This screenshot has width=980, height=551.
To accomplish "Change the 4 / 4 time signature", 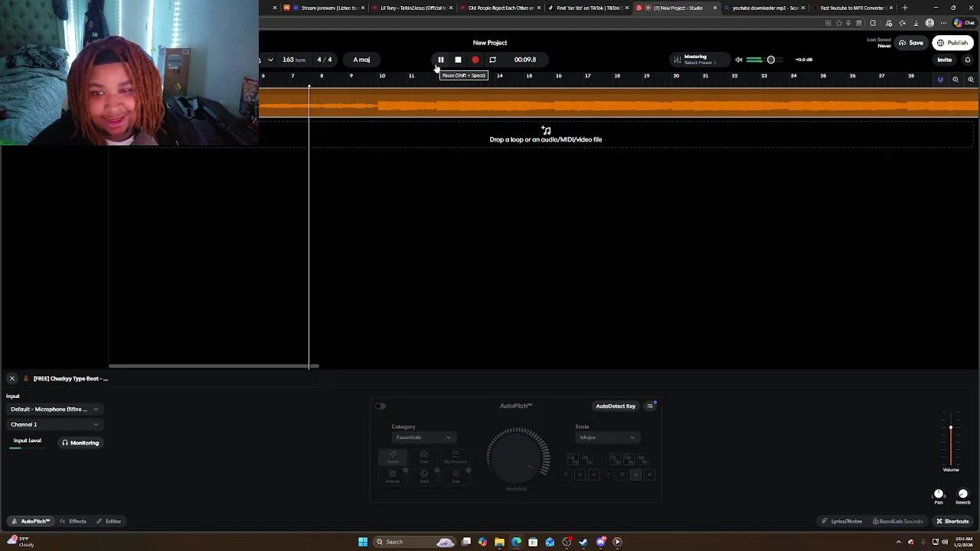I will click(325, 60).
